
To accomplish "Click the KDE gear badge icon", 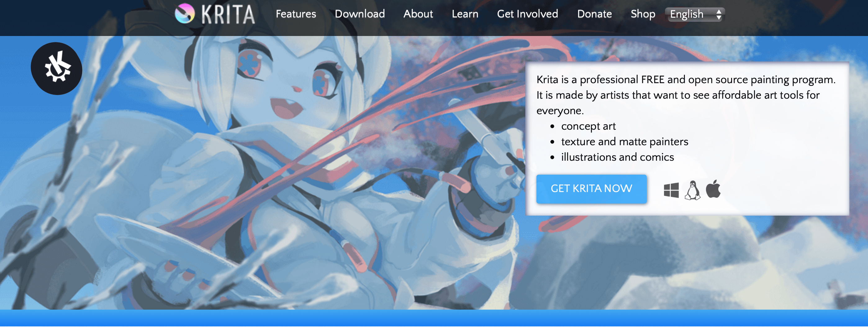I will [x=56, y=68].
